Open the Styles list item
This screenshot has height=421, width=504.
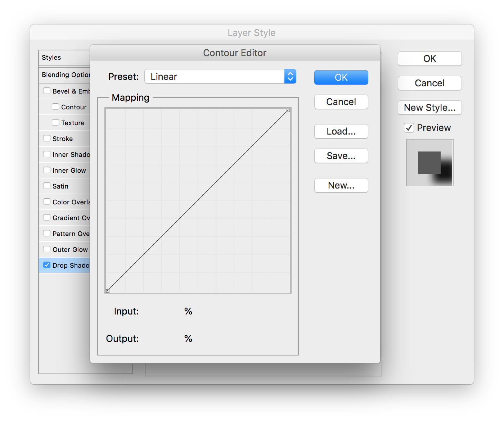[x=51, y=58]
